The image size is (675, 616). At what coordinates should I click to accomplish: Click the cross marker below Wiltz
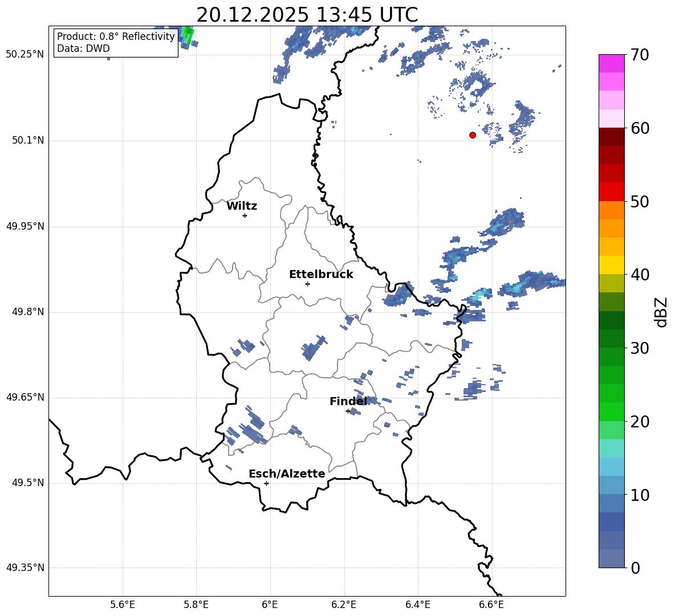click(x=245, y=215)
